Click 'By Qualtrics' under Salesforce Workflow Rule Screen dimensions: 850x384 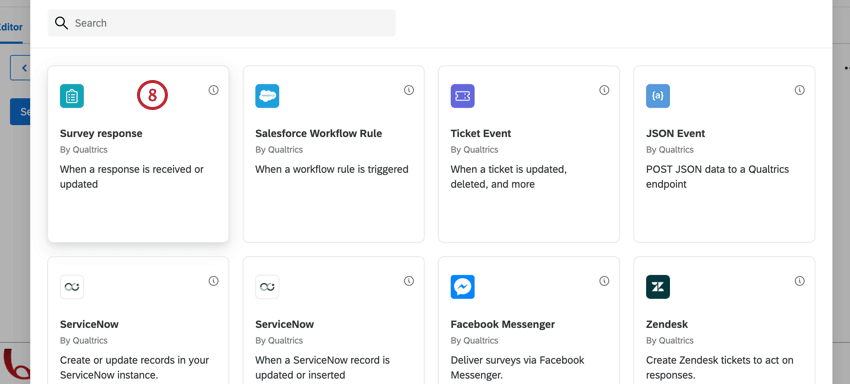tap(279, 150)
